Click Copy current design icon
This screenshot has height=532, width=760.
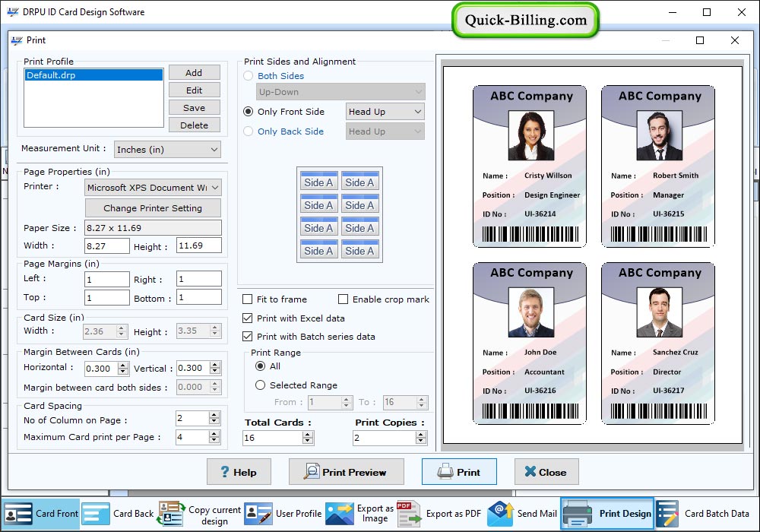pos(171,514)
